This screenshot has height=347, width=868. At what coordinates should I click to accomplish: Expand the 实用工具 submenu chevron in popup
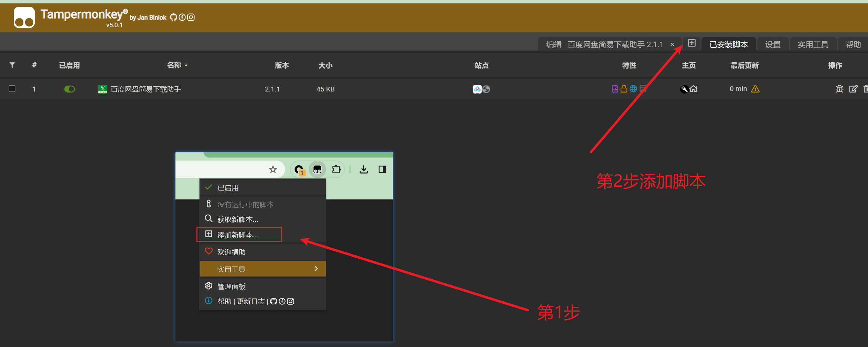[316, 269]
